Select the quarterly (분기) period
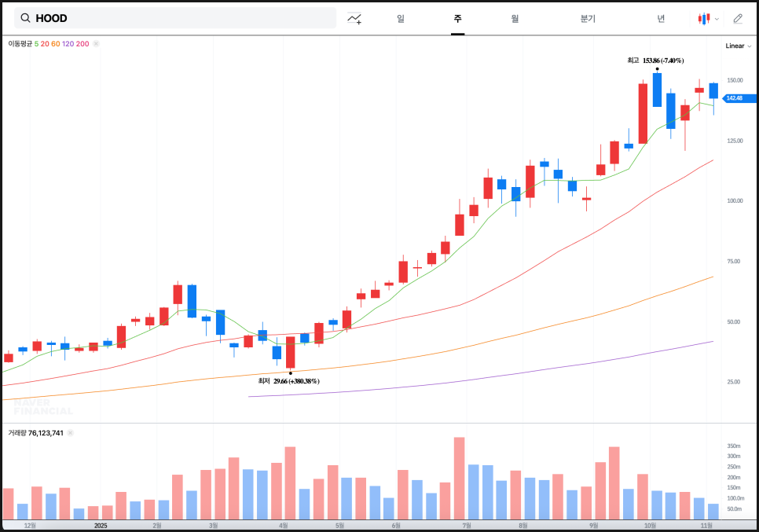This screenshot has height=532, width=759. (588, 18)
